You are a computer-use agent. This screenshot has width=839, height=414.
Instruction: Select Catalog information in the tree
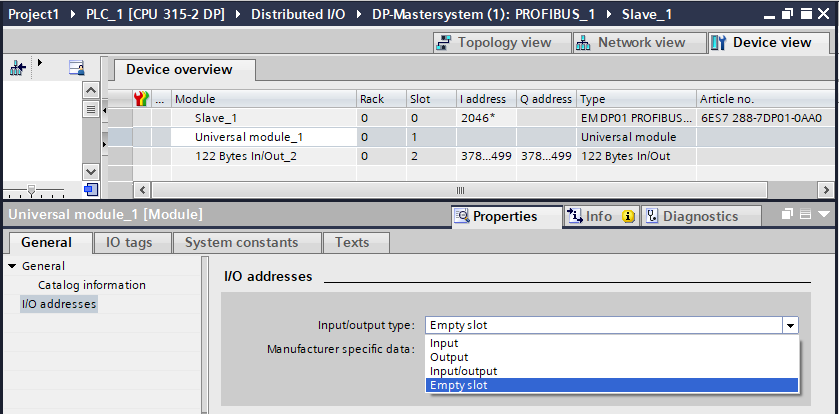pyautogui.click(x=91, y=285)
